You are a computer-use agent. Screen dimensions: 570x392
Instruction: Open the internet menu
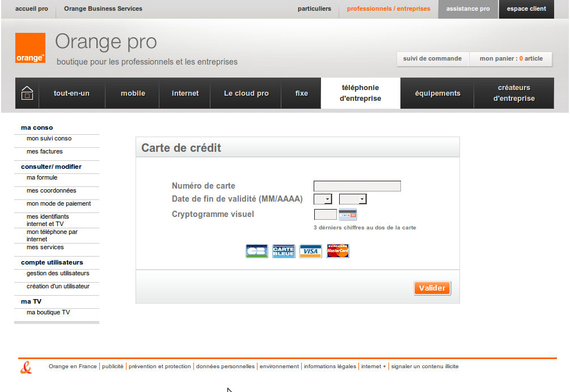185,93
